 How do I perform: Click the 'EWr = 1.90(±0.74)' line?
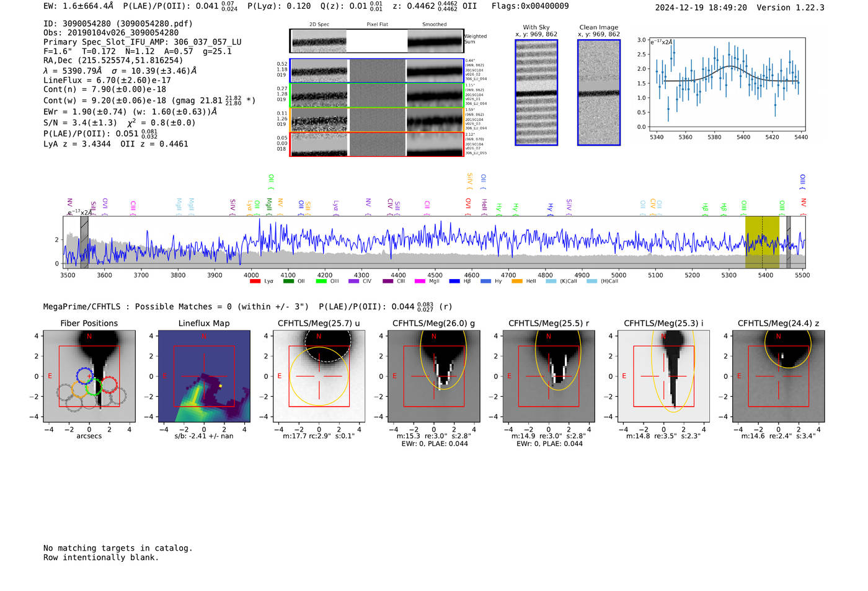point(130,112)
